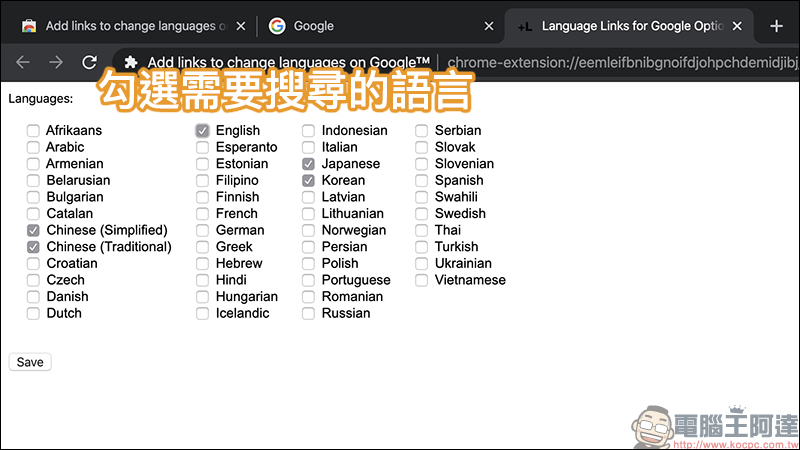Enable the Vietnamese checkbox

[x=422, y=280]
